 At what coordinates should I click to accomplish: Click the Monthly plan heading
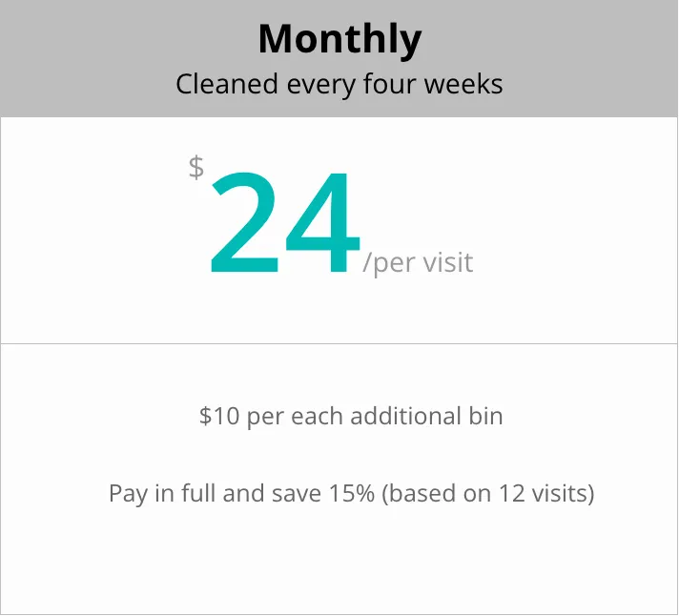coord(339,40)
